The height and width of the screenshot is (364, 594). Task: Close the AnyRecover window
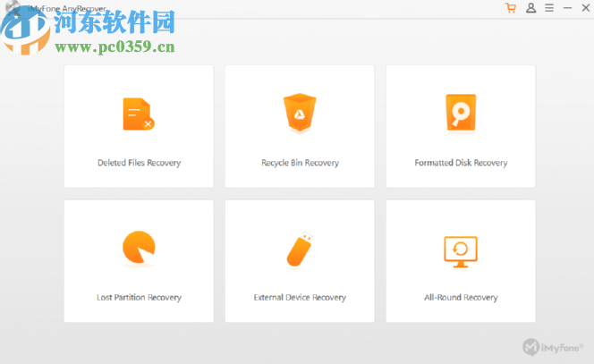click(x=586, y=8)
